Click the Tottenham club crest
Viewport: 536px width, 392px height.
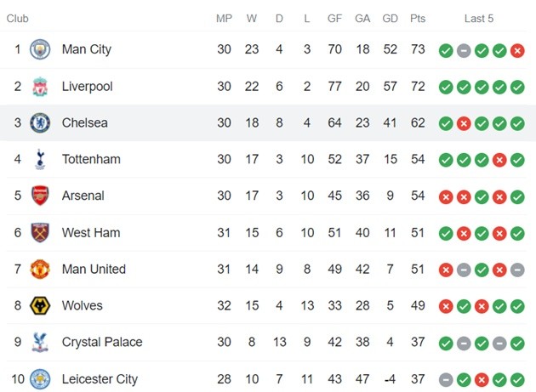click(x=40, y=159)
